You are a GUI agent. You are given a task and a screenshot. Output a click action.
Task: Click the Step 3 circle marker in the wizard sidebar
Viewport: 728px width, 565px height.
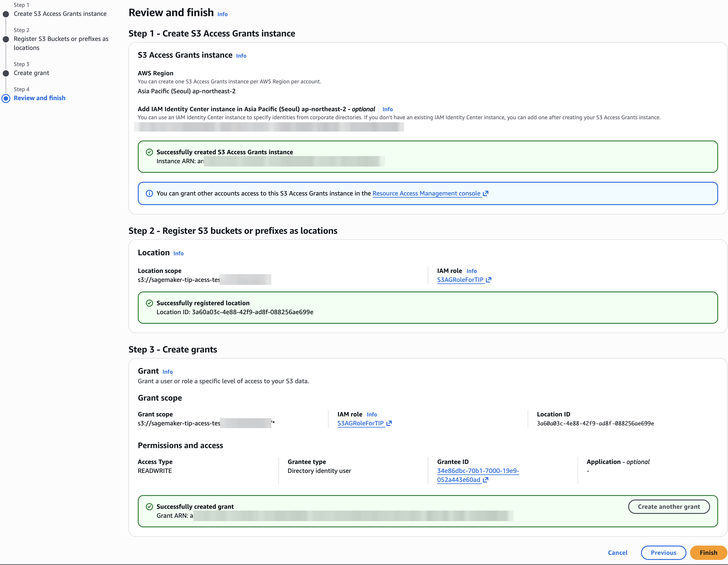[6, 73]
